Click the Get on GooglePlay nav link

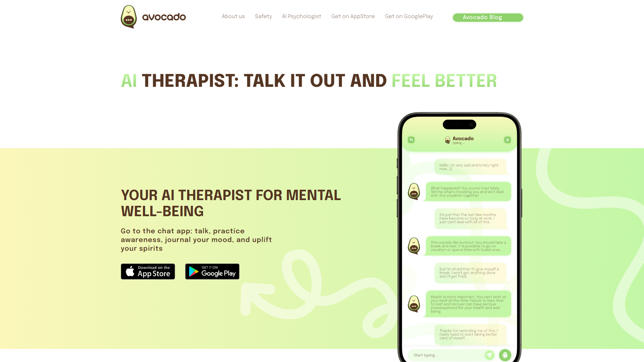point(409,17)
